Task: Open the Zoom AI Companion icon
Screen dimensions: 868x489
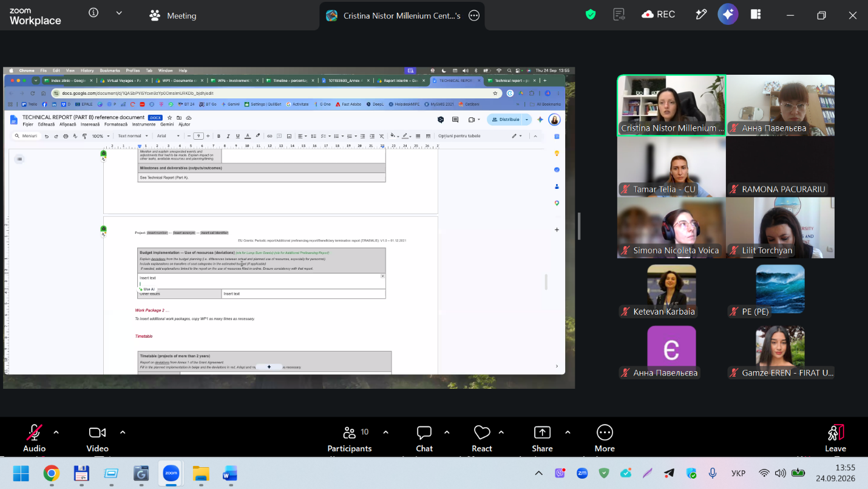Action: pos(728,15)
